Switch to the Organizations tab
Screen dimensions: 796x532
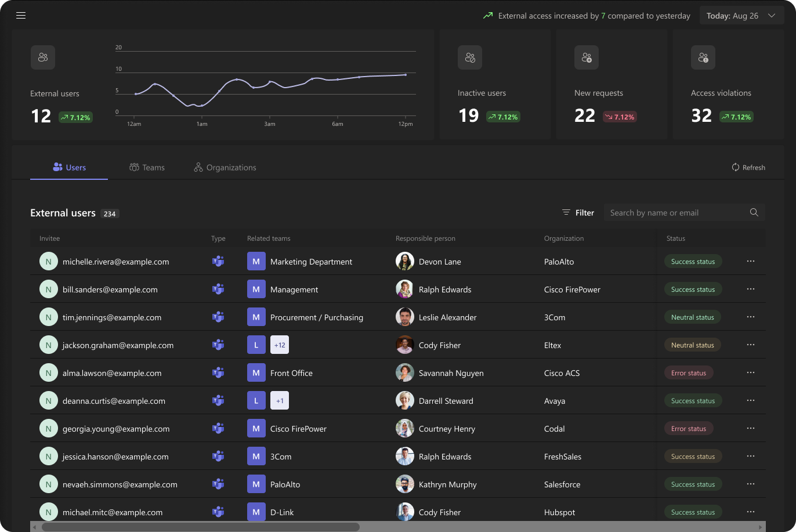[225, 168]
